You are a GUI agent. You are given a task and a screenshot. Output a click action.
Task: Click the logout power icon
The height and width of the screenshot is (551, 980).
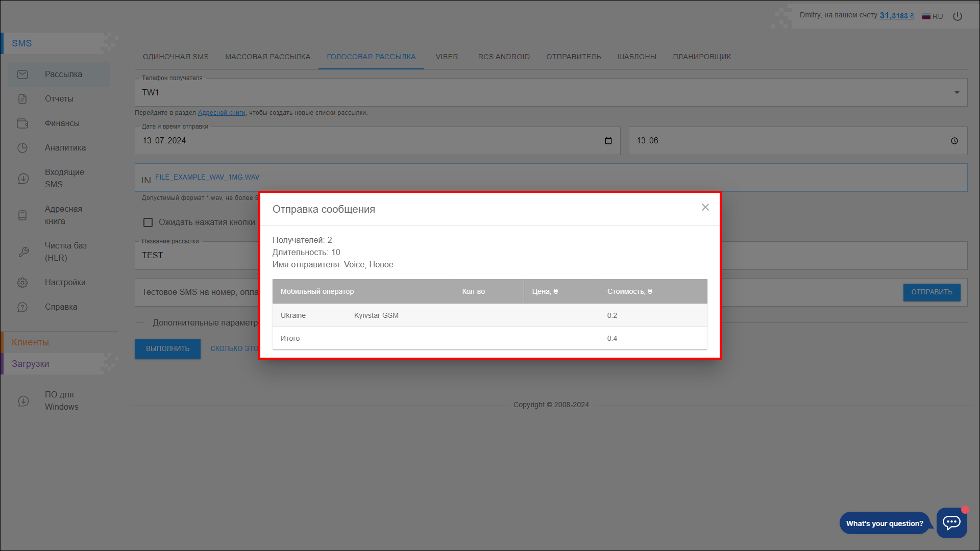coord(958,16)
